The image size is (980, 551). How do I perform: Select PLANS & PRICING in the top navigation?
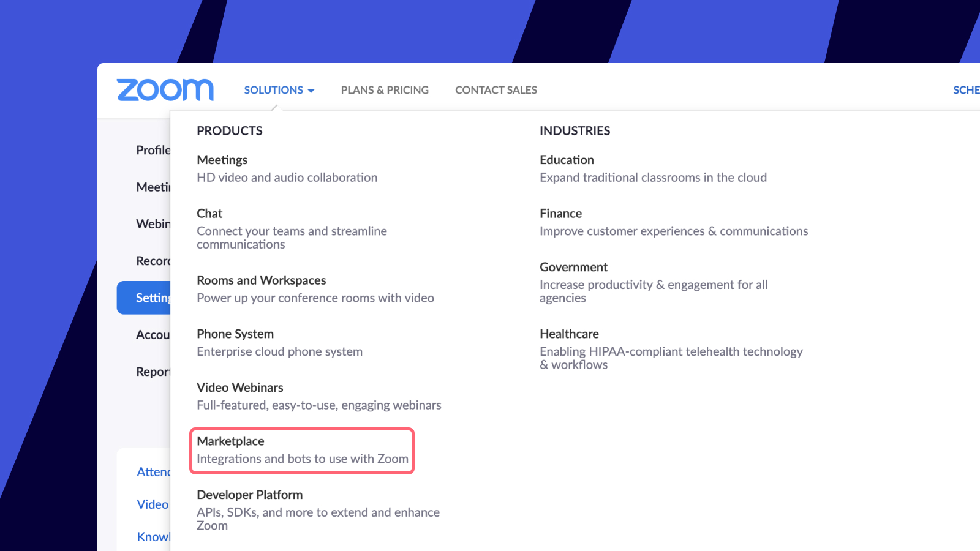[384, 90]
